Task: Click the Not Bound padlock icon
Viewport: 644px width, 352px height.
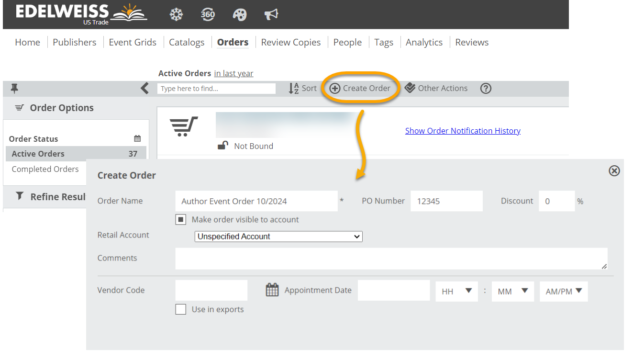Action: 223,146
